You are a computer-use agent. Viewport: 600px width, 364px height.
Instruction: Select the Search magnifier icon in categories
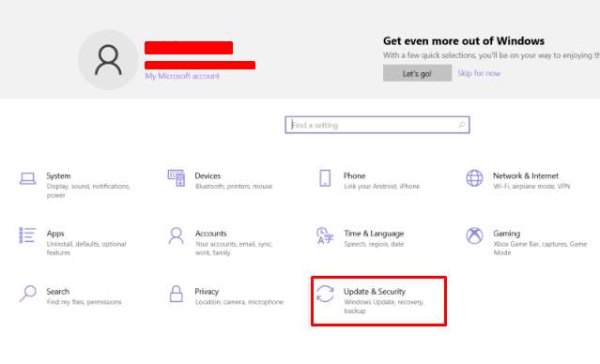point(28,294)
